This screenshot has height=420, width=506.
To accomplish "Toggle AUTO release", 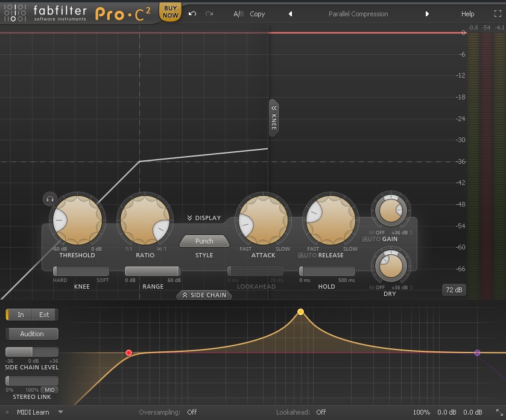I will click(307, 255).
